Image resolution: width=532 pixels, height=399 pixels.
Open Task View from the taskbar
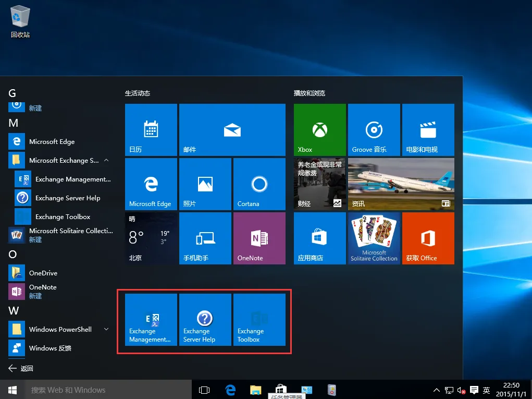[x=204, y=390]
